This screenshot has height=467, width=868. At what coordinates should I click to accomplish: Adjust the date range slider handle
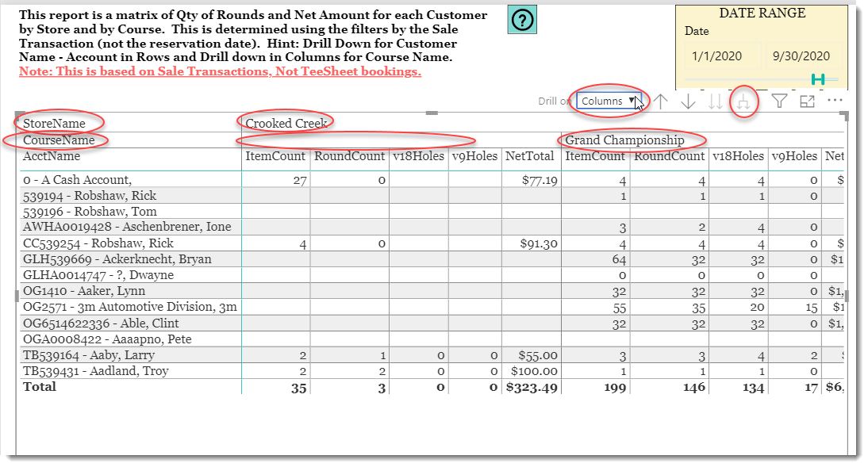pos(818,79)
